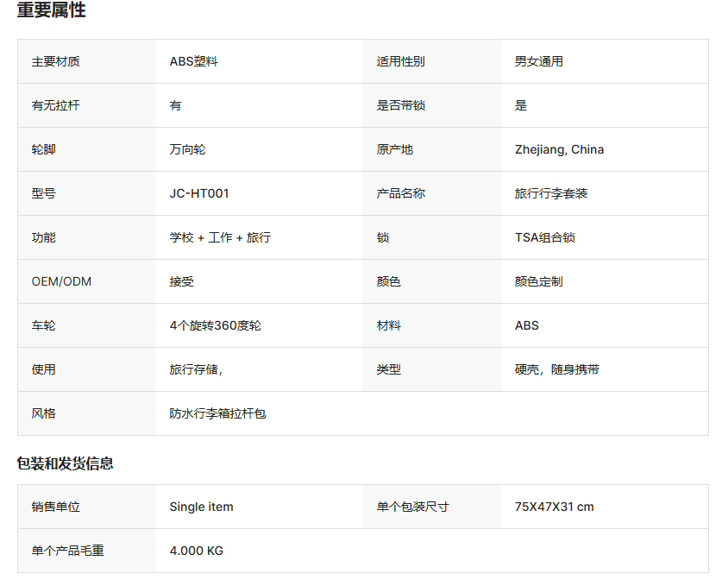Select the model number JC-HT001

click(x=199, y=193)
